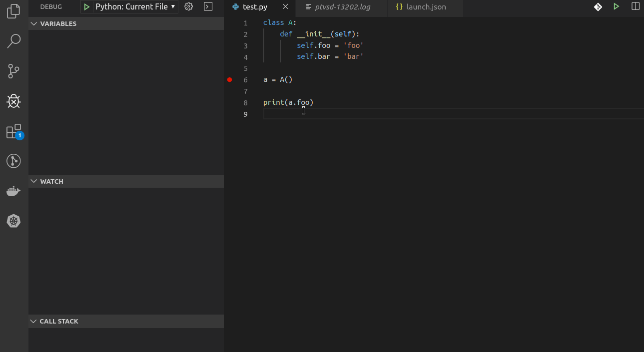Open the Run and Debug view

pos(13,101)
